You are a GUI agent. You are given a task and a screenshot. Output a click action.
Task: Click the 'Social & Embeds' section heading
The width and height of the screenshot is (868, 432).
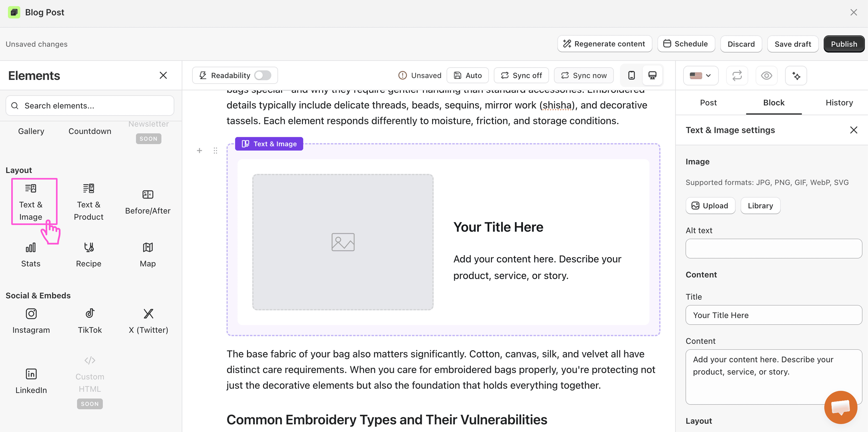[38, 295]
